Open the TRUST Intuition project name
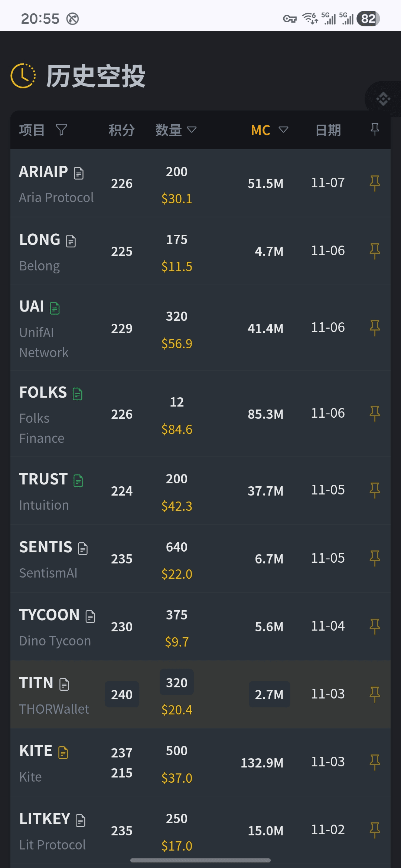This screenshot has height=868, width=401. click(x=44, y=505)
